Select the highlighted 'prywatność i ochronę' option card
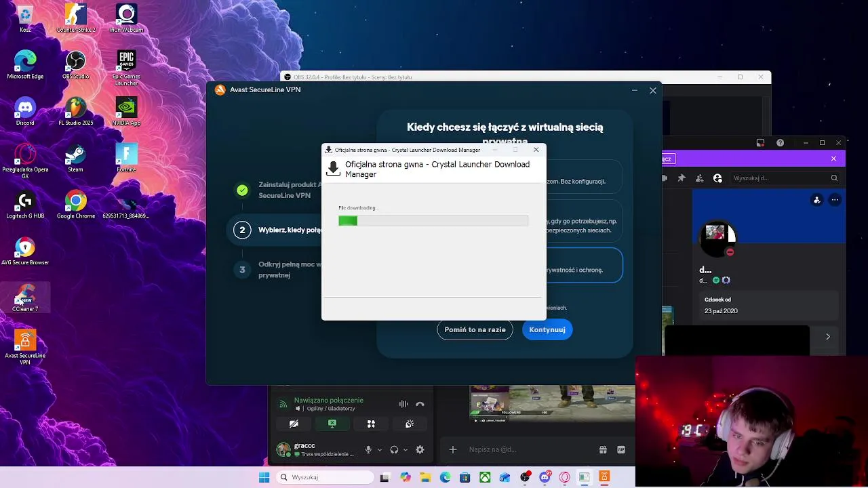 click(x=584, y=265)
